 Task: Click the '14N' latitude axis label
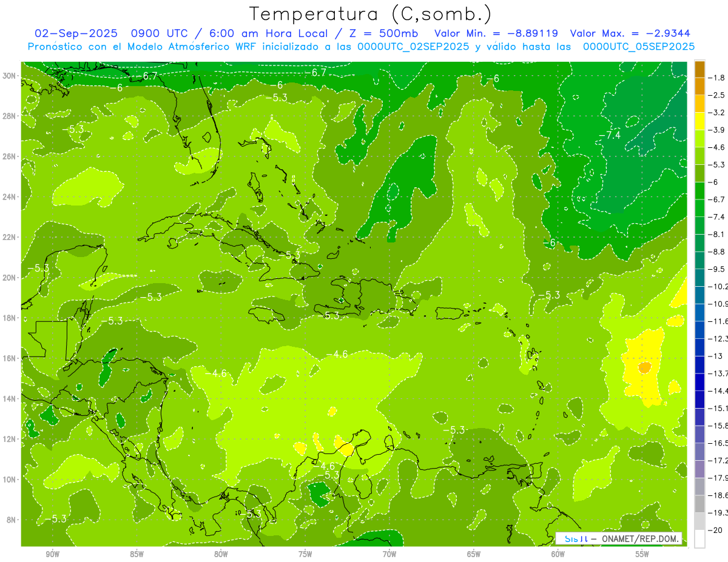pos(10,399)
